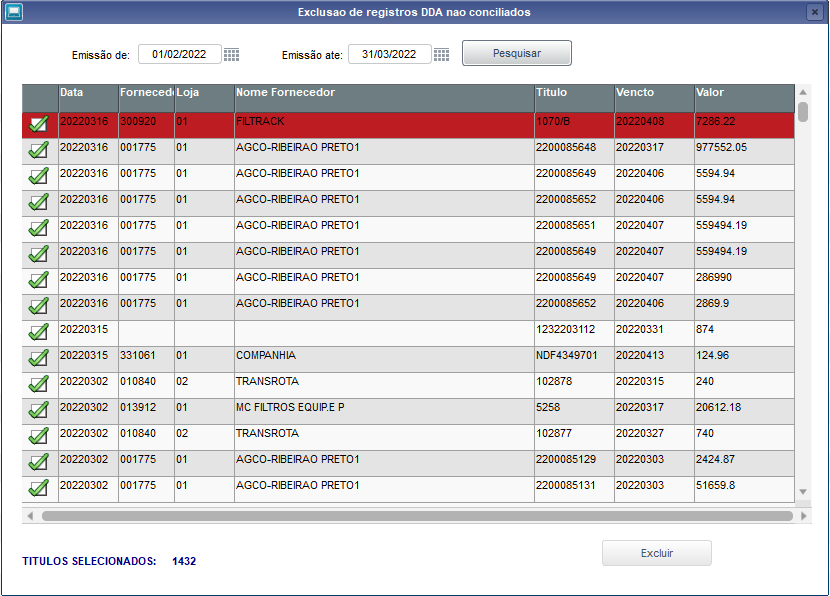830x596 pixels.
Task: Uncheck TRANSROTA row with titulo 102878
Action: pos(39,385)
